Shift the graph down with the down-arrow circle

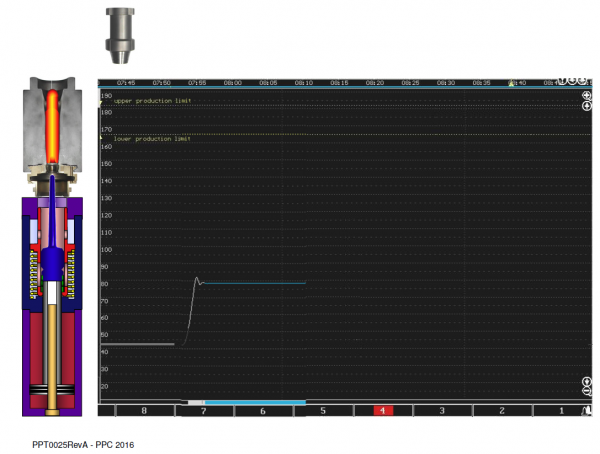point(587,381)
